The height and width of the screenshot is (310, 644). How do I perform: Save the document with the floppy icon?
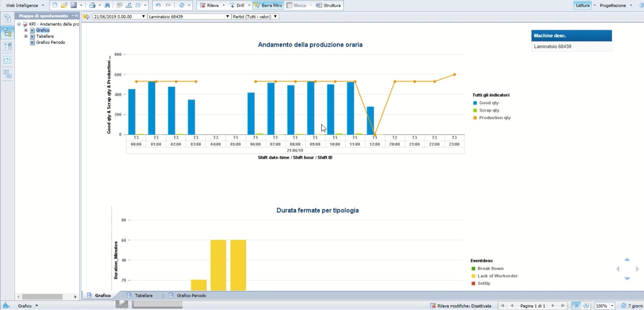[x=73, y=5]
